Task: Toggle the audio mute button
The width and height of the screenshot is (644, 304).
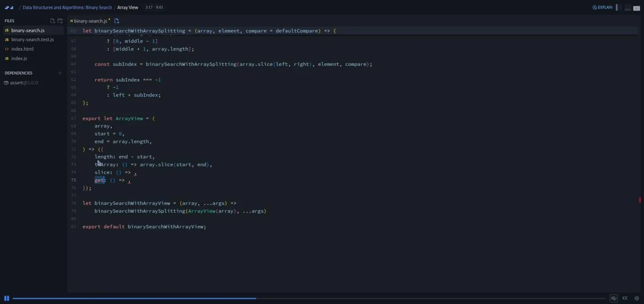Action: [614, 298]
